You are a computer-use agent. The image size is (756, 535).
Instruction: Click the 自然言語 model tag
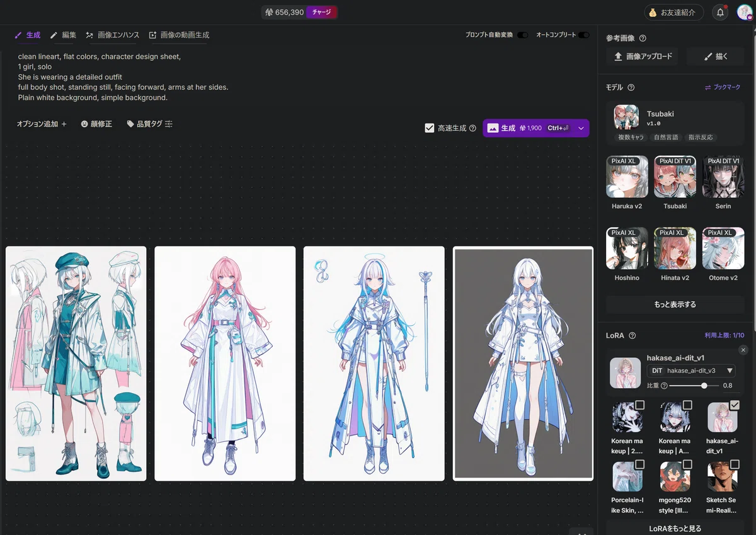point(666,137)
